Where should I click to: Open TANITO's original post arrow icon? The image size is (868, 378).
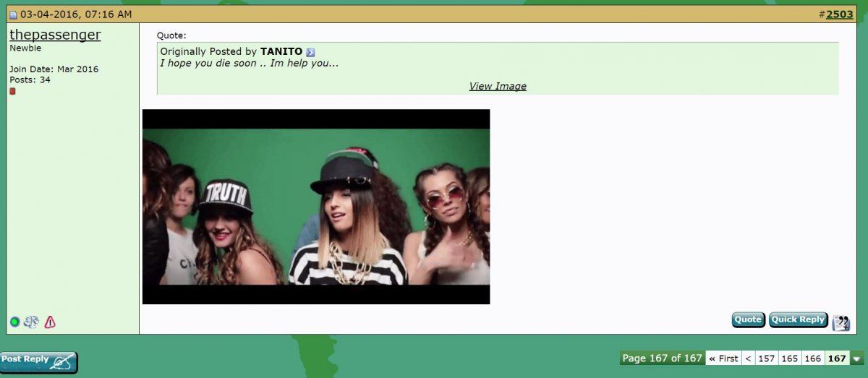[x=310, y=52]
